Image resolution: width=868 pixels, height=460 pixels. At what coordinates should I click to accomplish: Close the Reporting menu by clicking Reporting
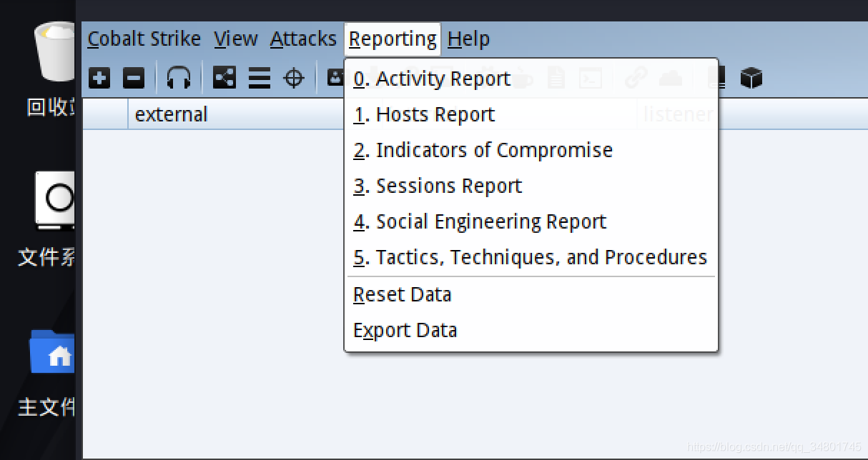tap(393, 39)
